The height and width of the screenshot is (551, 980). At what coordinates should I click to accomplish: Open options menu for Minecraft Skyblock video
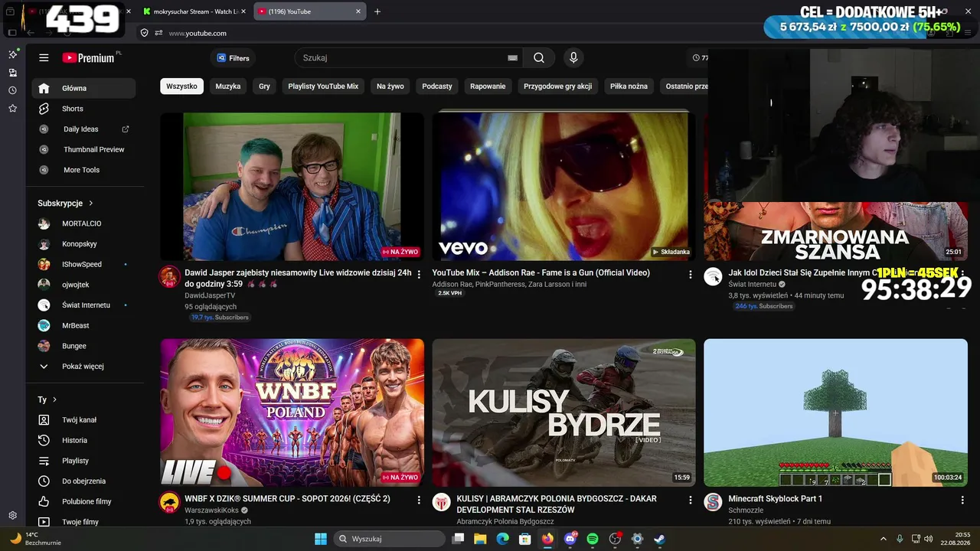pyautogui.click(x=962, y=500)
